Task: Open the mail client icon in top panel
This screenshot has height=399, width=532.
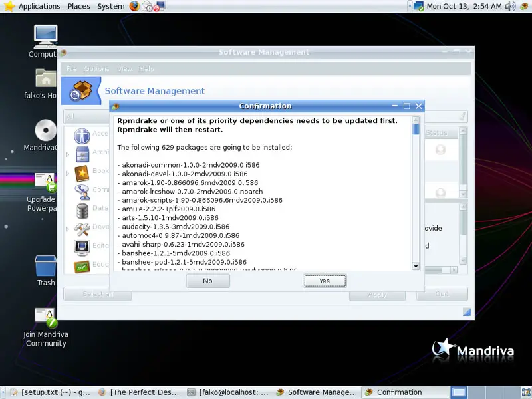Action: click(x=146, y=6)
